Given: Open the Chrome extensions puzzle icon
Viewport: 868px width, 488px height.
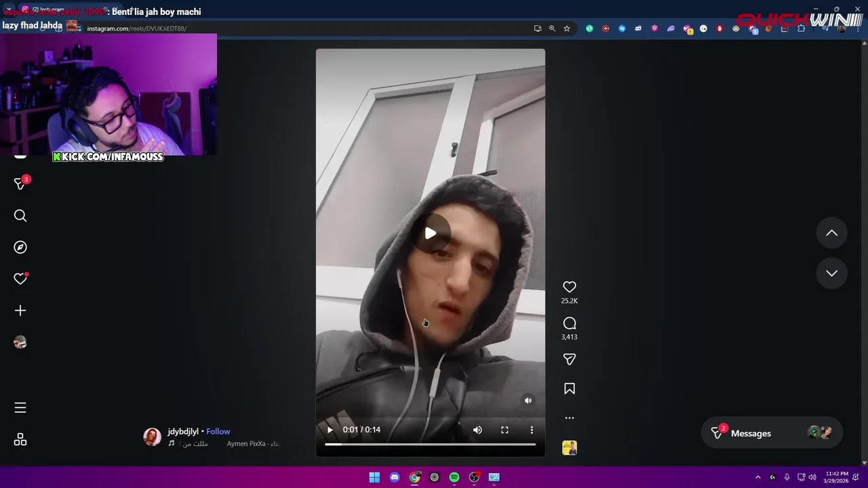Looking at the screenshot, I should coord(802,28).
